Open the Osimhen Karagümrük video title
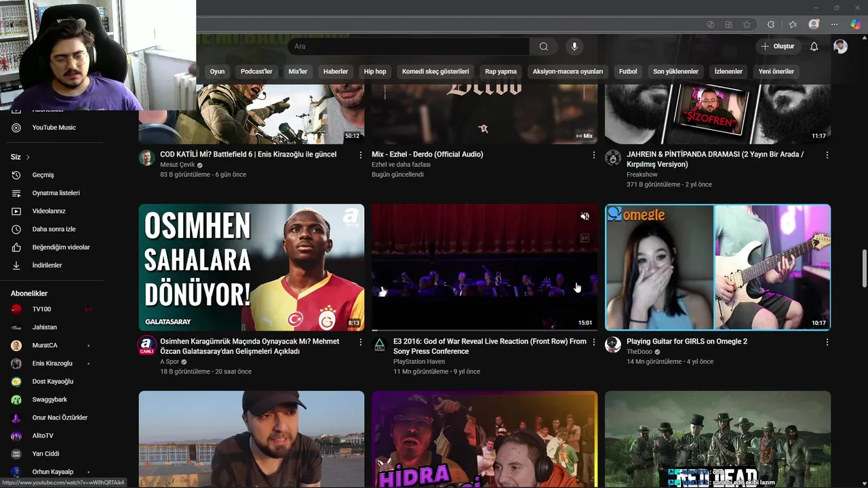 pyautogui.click(x=250, y=346)
